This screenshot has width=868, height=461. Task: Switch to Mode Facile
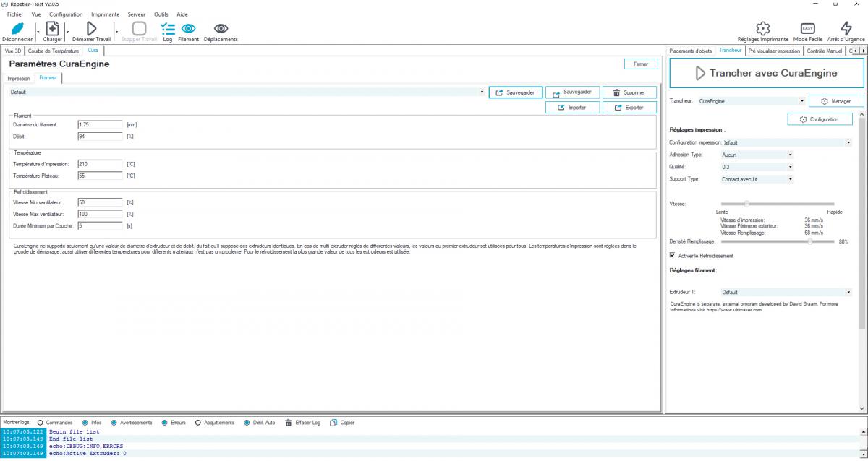pyautogui.click(x=808, y=27)
